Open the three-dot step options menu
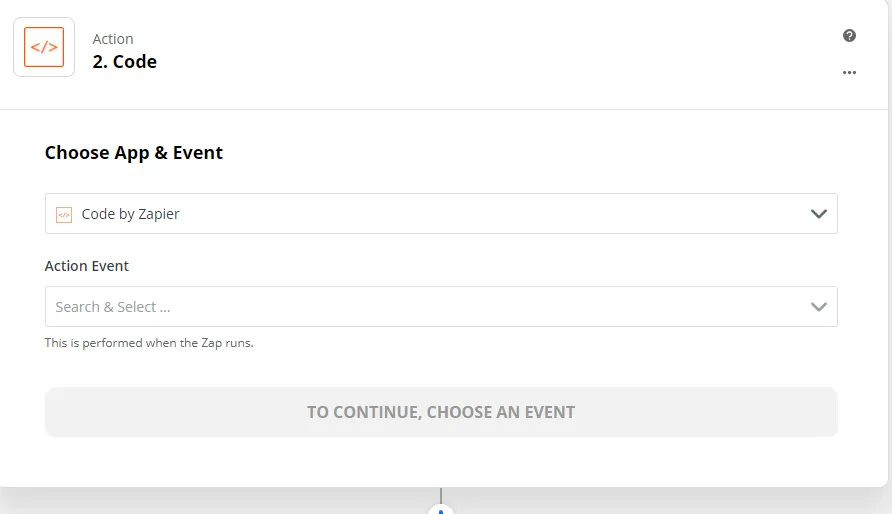892x514 pixels. click(x=849, y=73)
